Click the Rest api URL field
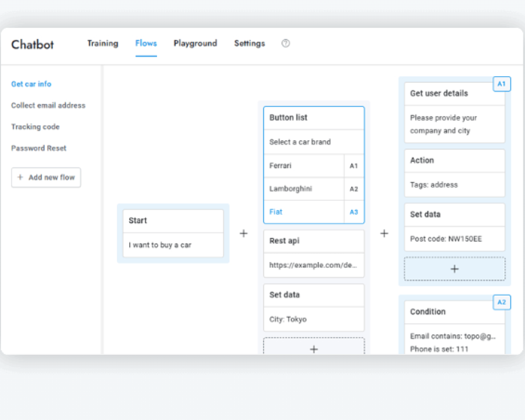The height and width of the screenshot is (420, 525). (x=313, y=266)
